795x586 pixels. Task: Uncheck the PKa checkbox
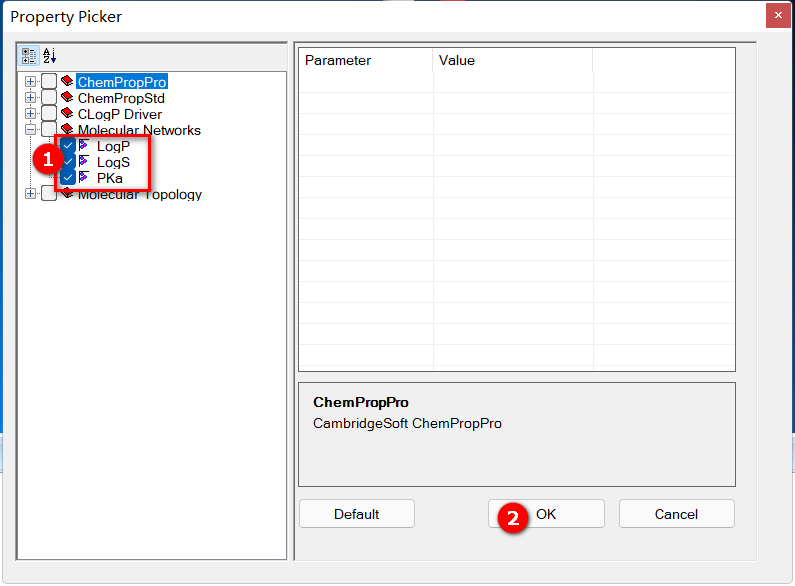68,177
